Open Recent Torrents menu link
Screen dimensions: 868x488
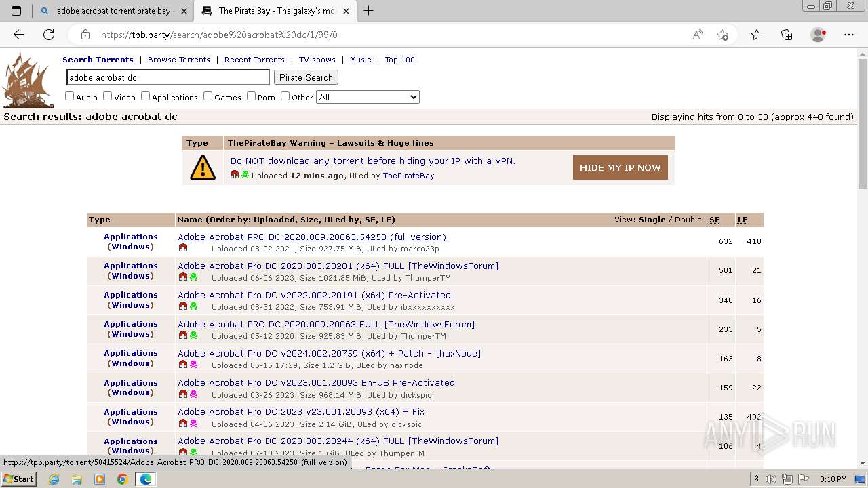click(254, 60)
